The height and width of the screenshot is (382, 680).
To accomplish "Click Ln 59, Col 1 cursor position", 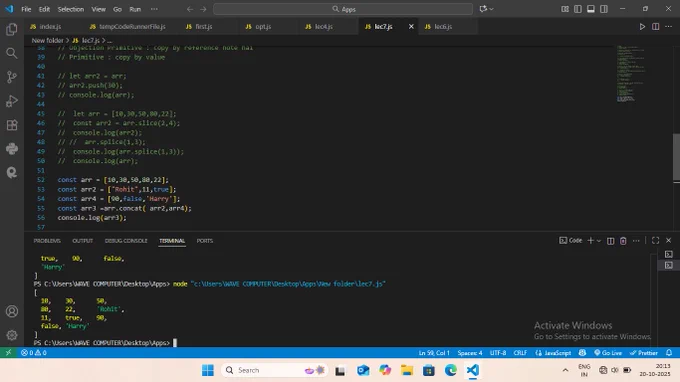I will point(434,353).
